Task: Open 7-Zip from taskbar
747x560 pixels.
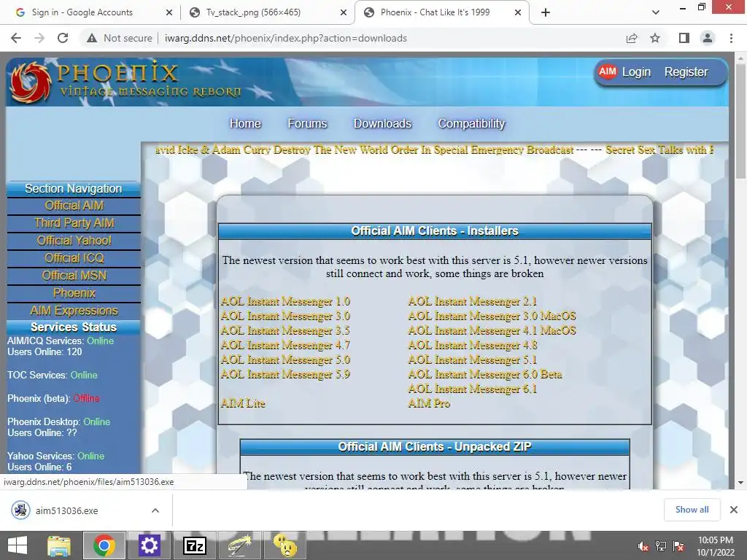Action: 194,545
